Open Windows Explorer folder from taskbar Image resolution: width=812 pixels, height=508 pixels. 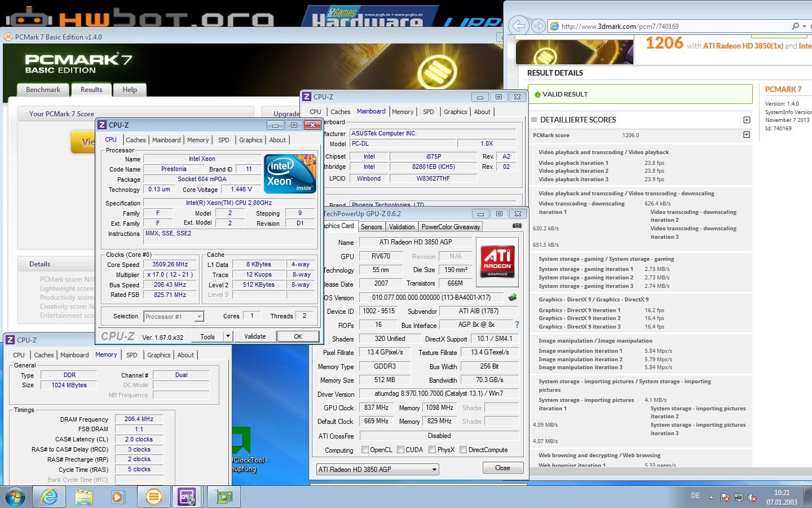click(84, 497)
